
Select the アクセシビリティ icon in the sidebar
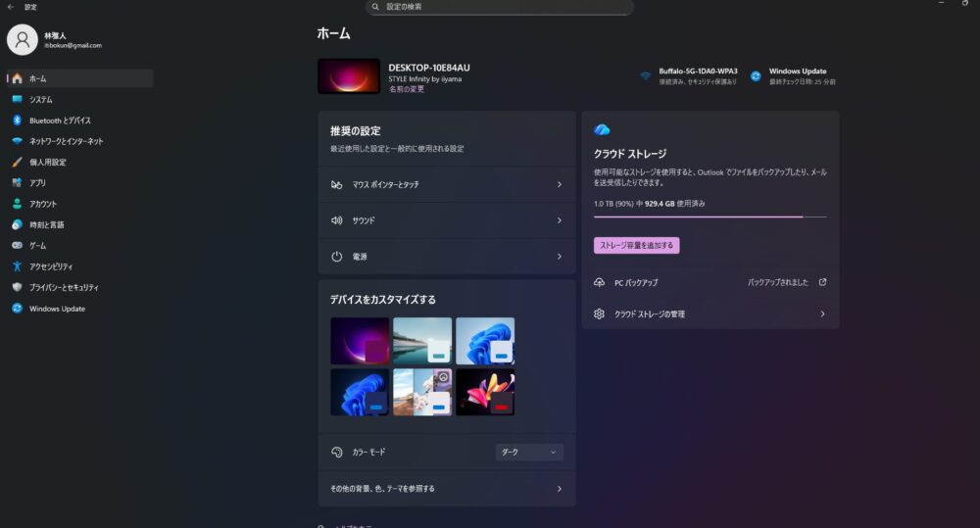[17, 266]
